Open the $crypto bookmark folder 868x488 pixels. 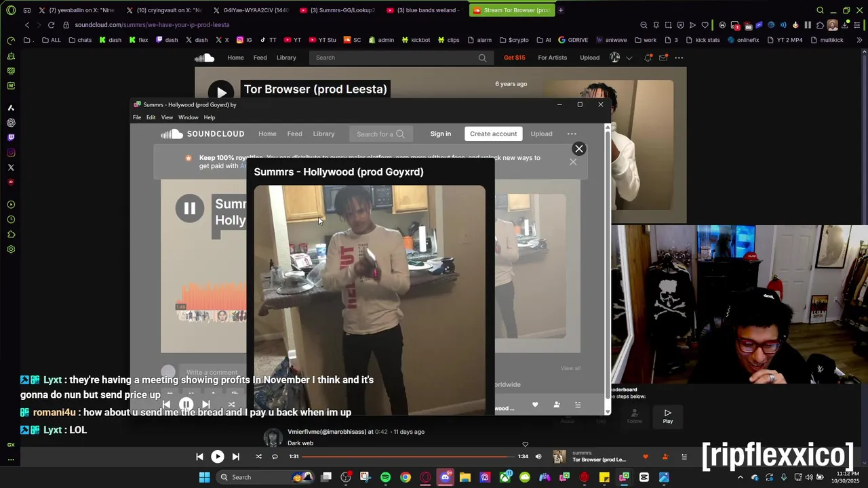click(x=513, y=40)
